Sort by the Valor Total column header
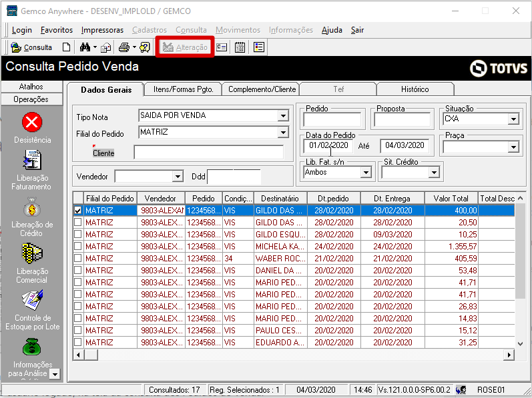The width and height of the screenshot is (532, 398). click(451, 199)
